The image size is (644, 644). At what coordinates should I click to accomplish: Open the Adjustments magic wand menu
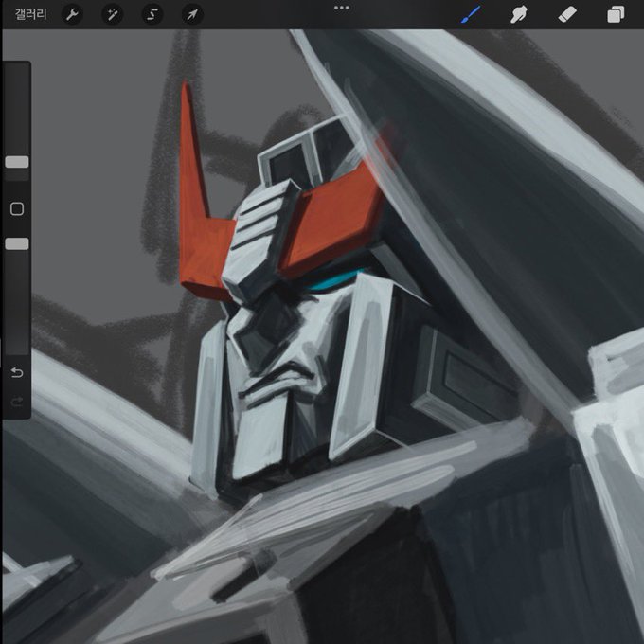tap(112, 15)
